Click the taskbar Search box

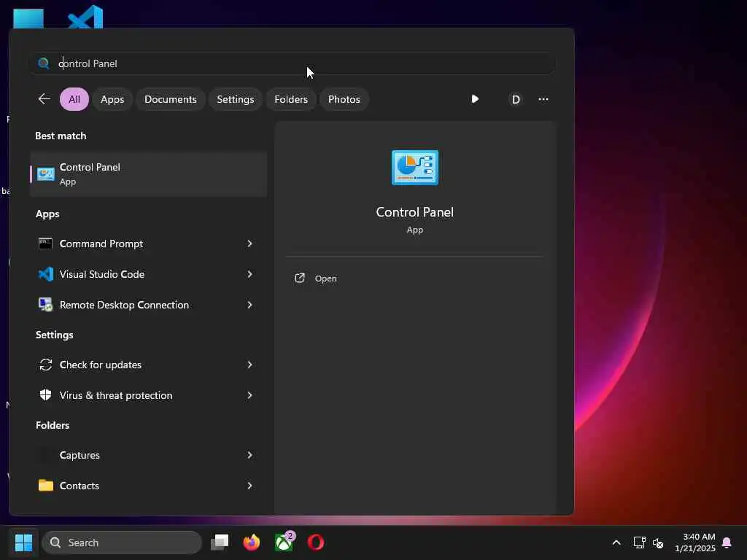tap(122, 542)
